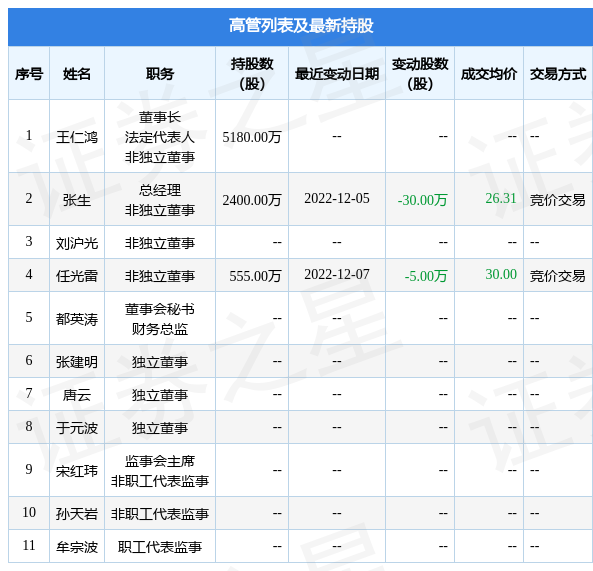Select the name 王仁鸿 in row one
This screenshot has width=593, height=571.
point(77,137)
